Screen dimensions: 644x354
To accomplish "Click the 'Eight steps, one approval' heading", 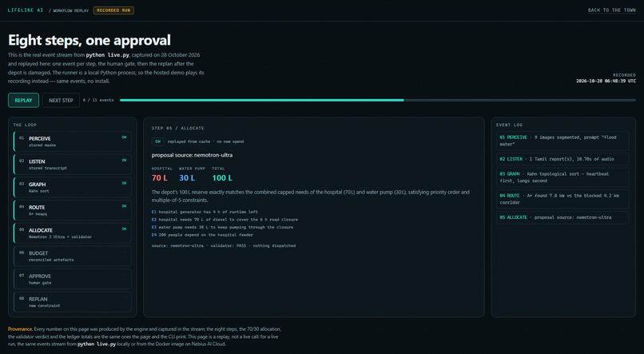I will tap(89, 40).
